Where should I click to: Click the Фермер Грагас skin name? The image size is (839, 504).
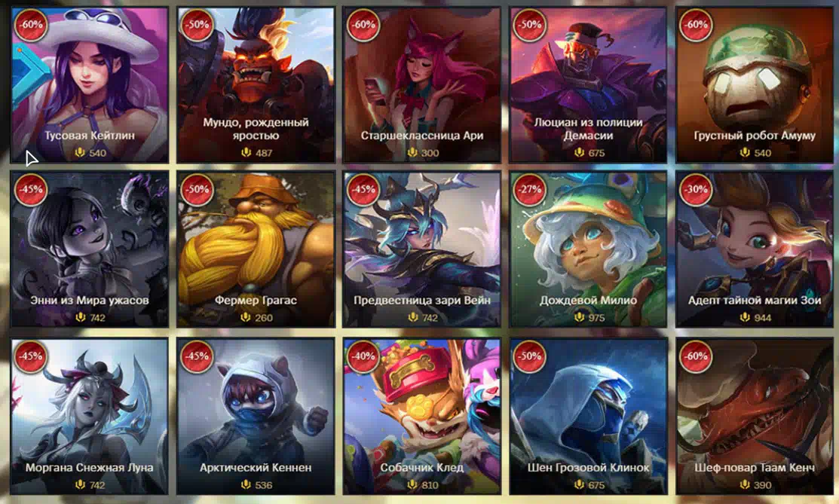coord(256,300)
